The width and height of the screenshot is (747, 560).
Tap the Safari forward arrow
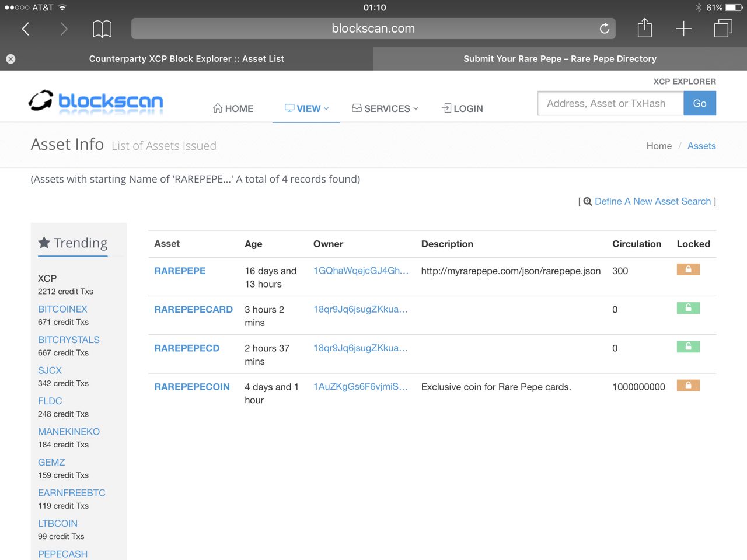tap(64, 29)
